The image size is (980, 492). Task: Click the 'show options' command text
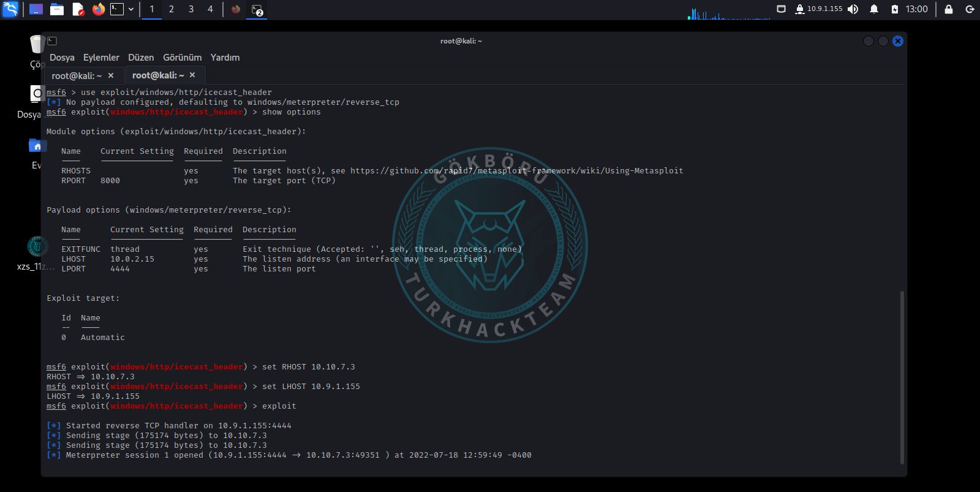292,112
